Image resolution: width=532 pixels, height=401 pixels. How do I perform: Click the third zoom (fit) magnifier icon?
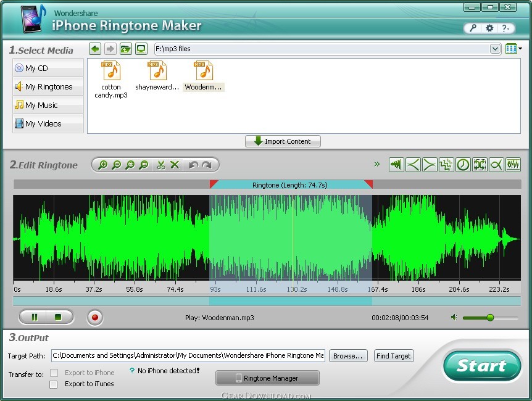tap(130, 165)
